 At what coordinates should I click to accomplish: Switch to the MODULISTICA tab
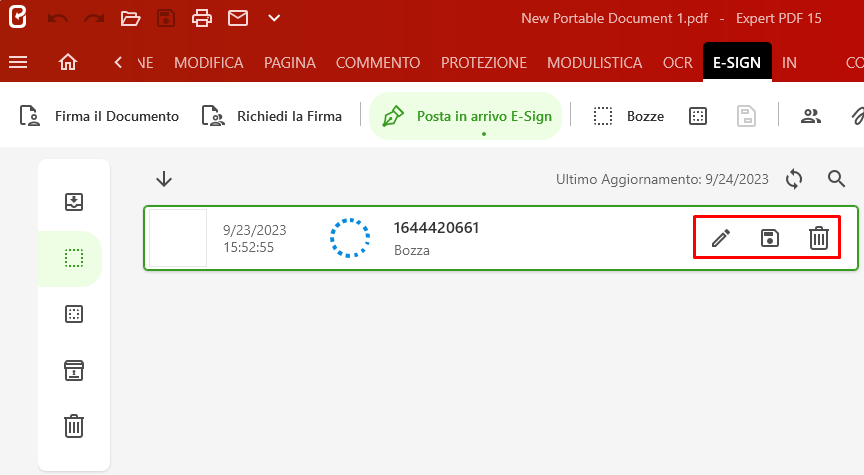click(595, 63)
